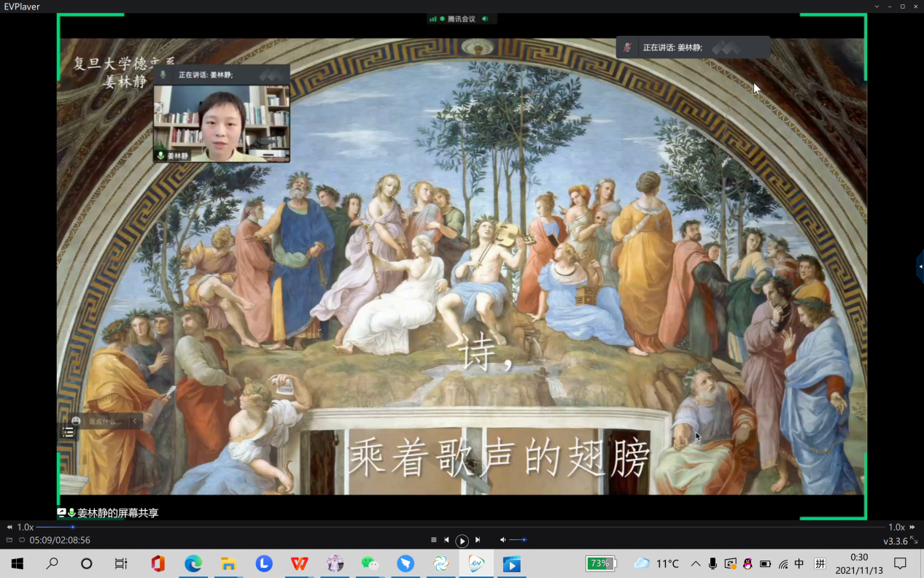
Task: Decrease playback speed with left arrows
Action: coord(9,527)
